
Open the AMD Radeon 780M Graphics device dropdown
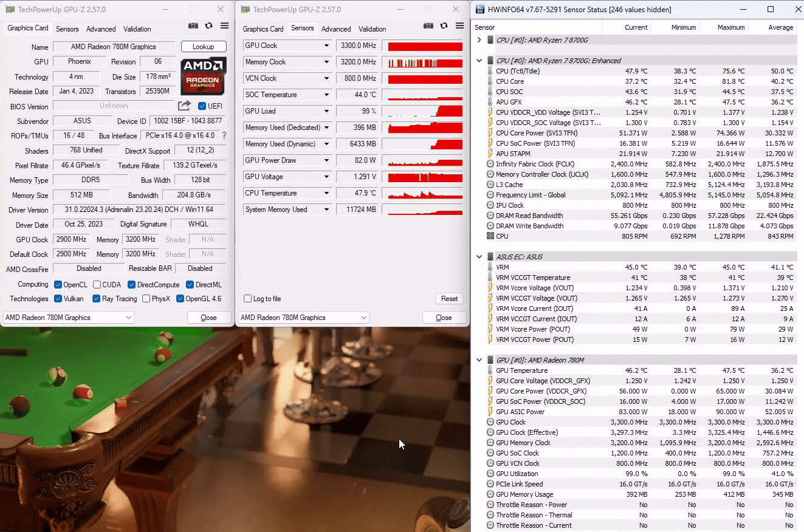303,317
